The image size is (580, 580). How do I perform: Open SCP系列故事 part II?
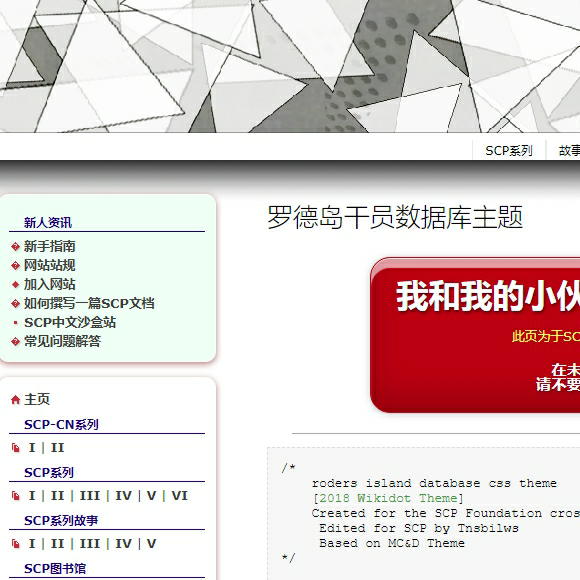point(57,544)
